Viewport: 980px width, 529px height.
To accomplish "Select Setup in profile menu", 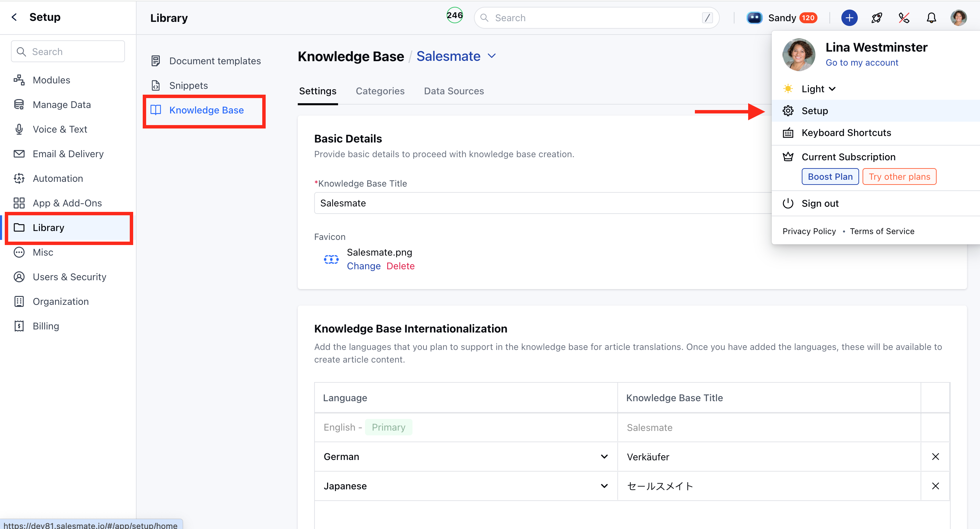I will (876, 111).
